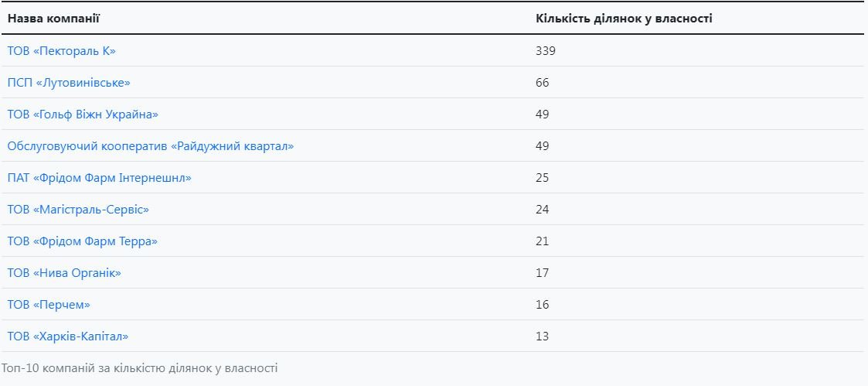This screenshot has width=868, height=386.
Task: Select the cell showing 66 plots
Action: point(543,83)
